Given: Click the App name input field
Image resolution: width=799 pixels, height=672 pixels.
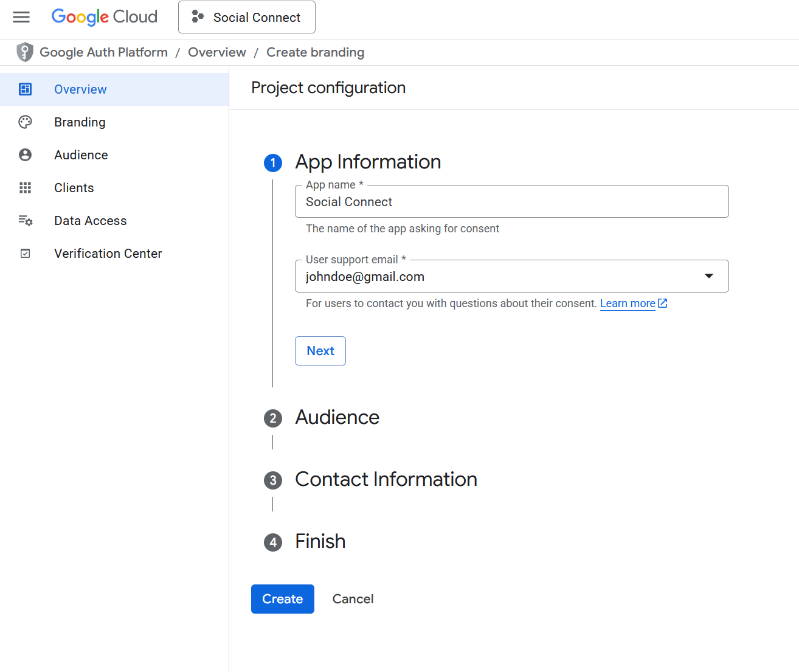Looking at the screenshot, I should click(512, 201).
